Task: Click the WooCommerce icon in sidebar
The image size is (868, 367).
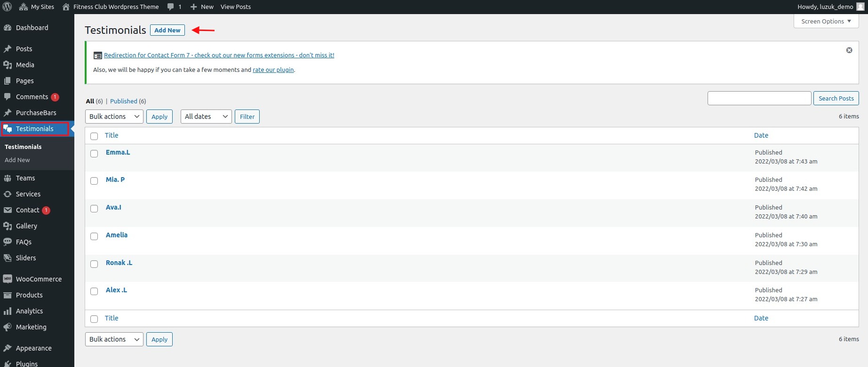Action: click(8, 279)
